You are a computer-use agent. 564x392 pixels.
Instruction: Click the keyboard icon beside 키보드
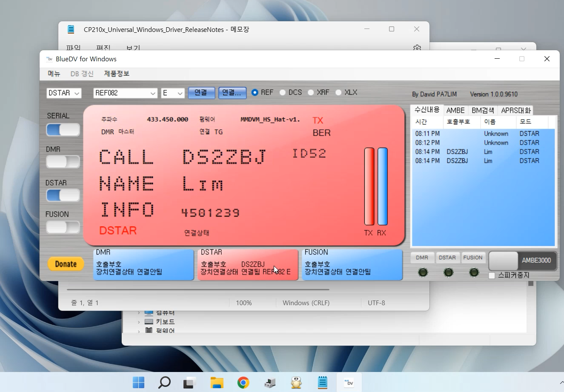pos(149,322)
